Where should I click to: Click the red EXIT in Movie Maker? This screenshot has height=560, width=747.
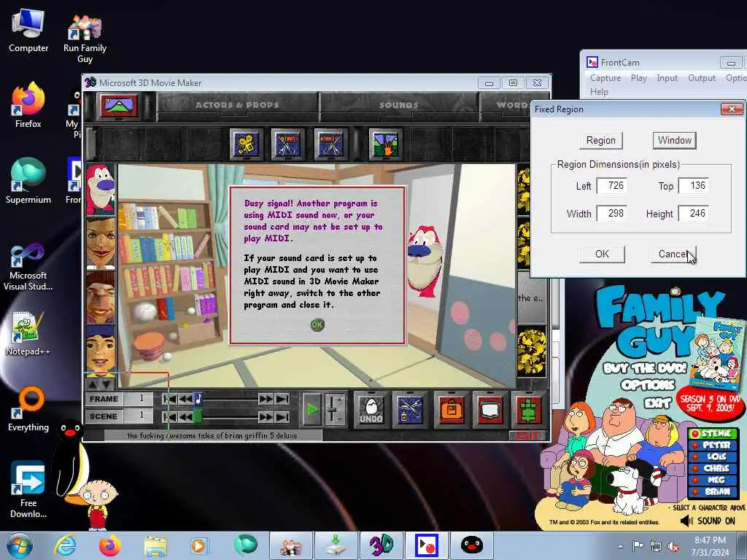[x=528, y=436]
